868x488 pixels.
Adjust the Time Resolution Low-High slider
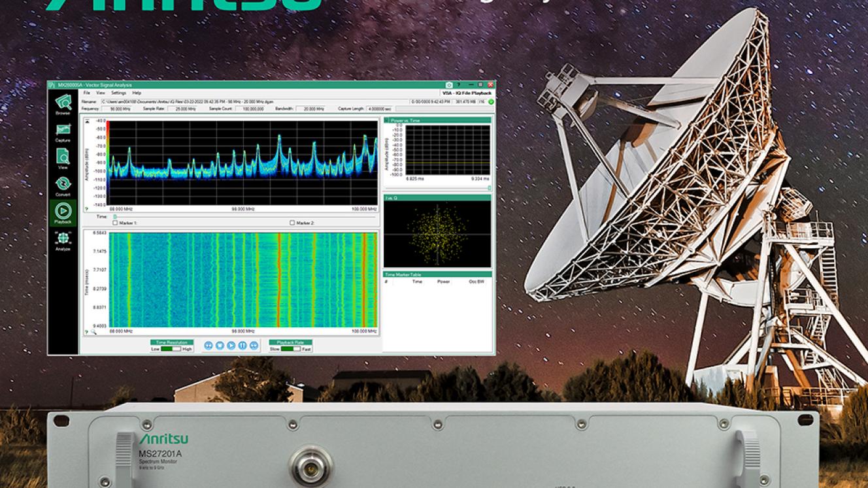[x=171, y=349]
